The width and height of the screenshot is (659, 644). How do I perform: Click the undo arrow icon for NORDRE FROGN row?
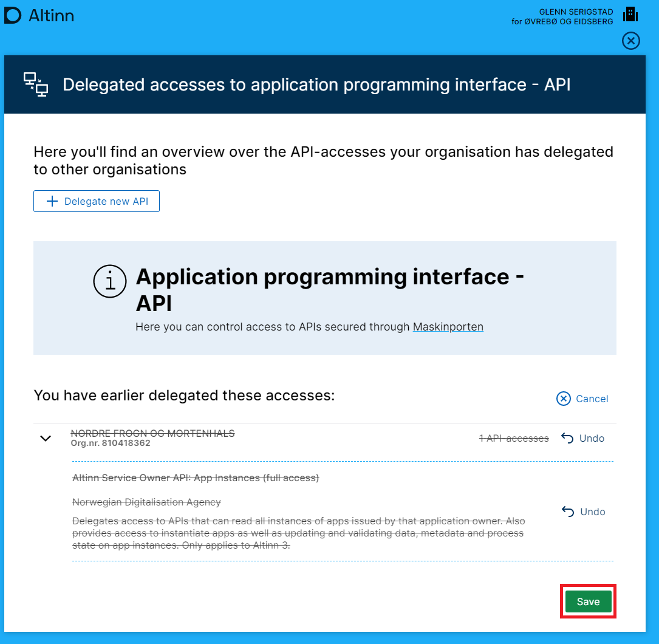point(567,438)
